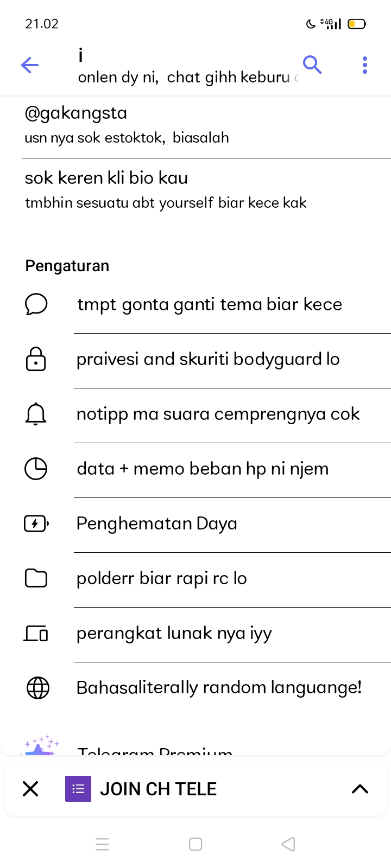Tap the pie-chart data icon
This screenshot has height=868, width=391.
[36, 469]
